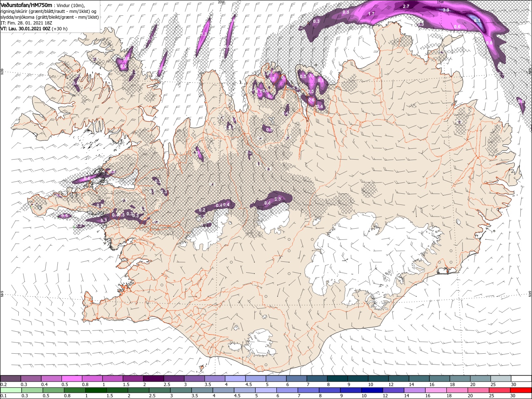
Task: Click the bright pink 0.5–0.8 snow legend swatch
Action: (72, 379)
